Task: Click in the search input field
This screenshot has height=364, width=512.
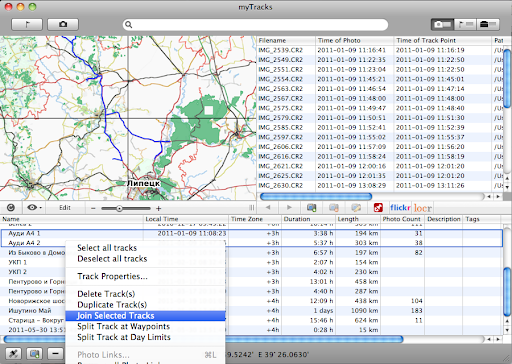Action: click(x=255, y=25)
